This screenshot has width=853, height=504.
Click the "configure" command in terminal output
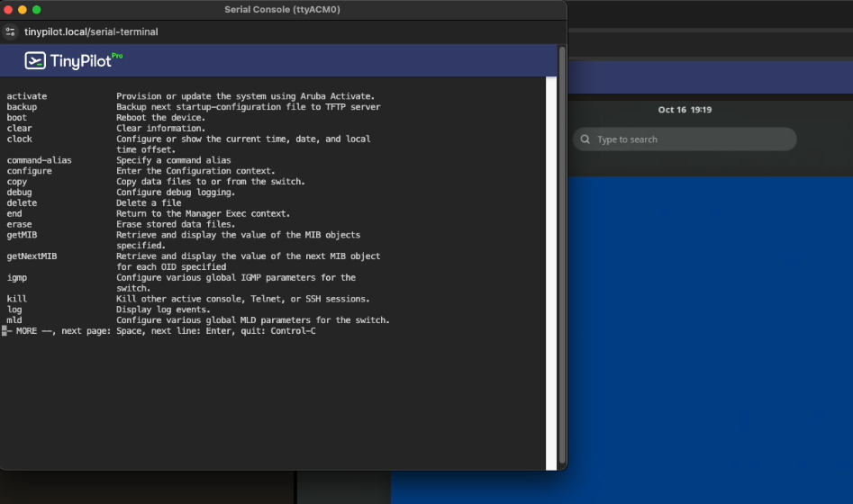[30, 171]
